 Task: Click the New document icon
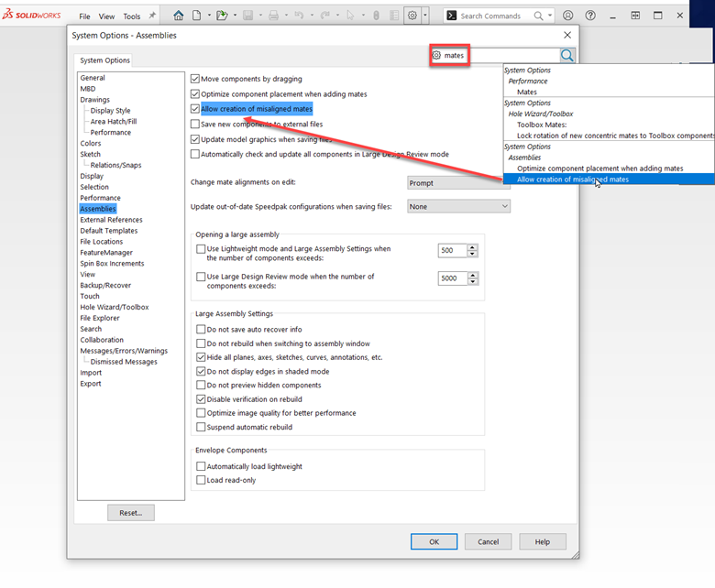[x=196, y=16]
